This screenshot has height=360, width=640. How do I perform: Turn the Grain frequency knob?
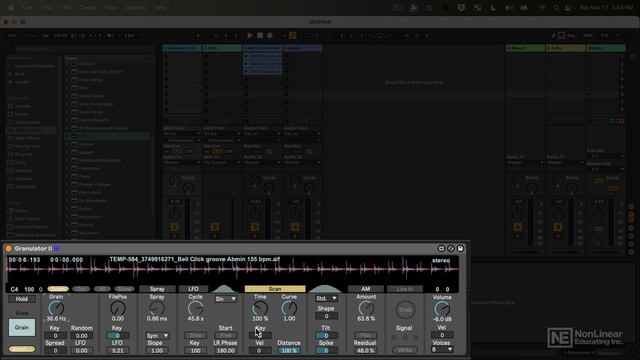coord(56,309)
